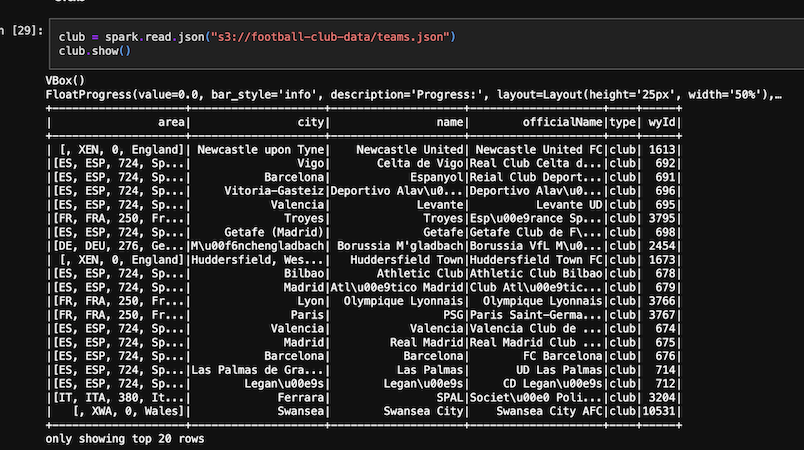Click the spark.read.json code line
The width and height of the screenshot is (804, 450).
click(x=257, y=37)
